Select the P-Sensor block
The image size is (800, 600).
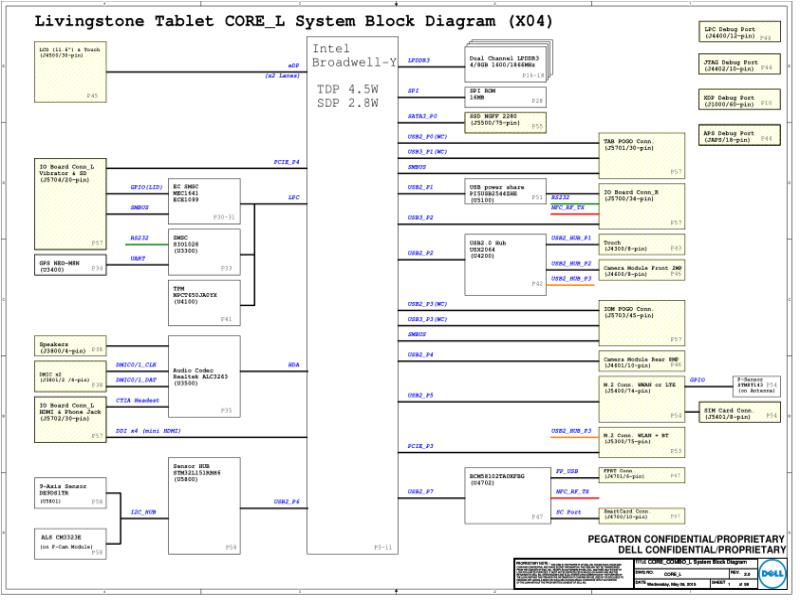point(757,386)
